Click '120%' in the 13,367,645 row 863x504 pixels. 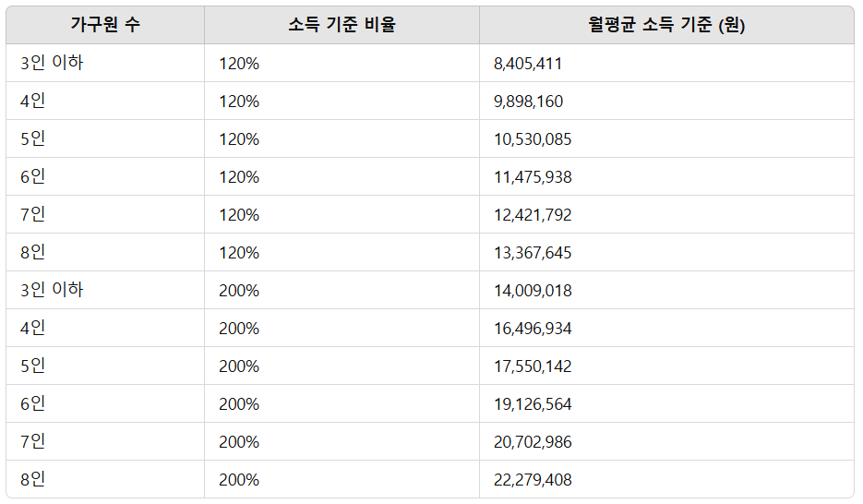(x=239, y=253)
